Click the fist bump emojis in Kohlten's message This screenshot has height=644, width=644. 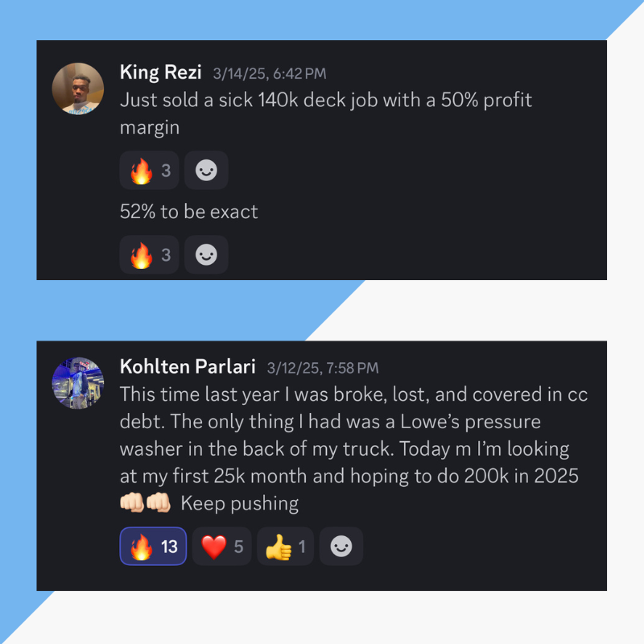146,502
